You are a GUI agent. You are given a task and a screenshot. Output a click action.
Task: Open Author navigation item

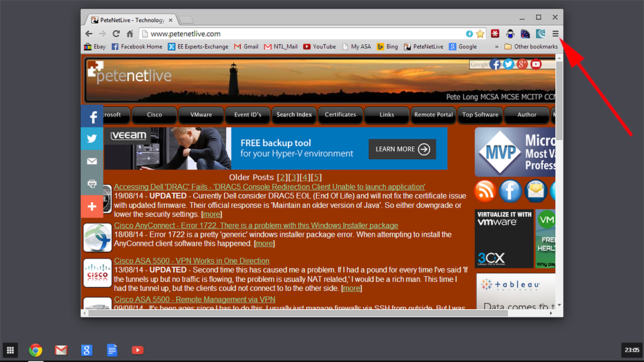point(527,115)
